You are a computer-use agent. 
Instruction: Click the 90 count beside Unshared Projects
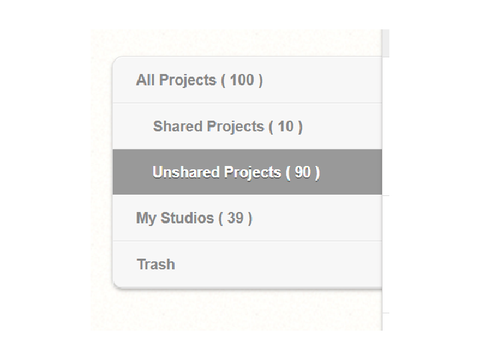click(x=303, y=172)
